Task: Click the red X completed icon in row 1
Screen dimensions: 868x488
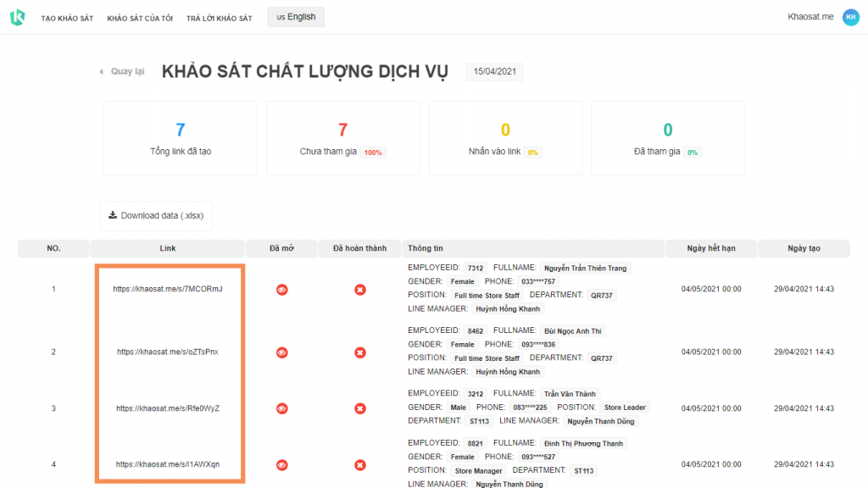Action: 359,290
